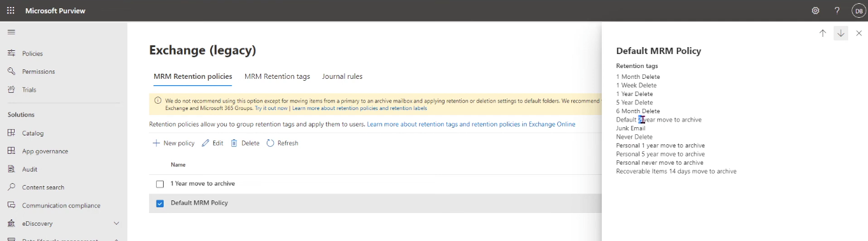Click the info icon in the warning banner

[158, 100]
